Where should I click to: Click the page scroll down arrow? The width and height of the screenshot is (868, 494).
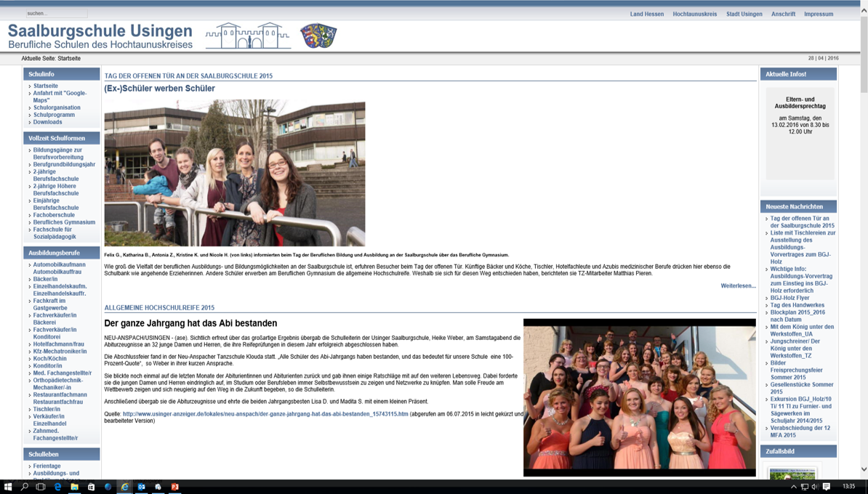coord(864,469)
